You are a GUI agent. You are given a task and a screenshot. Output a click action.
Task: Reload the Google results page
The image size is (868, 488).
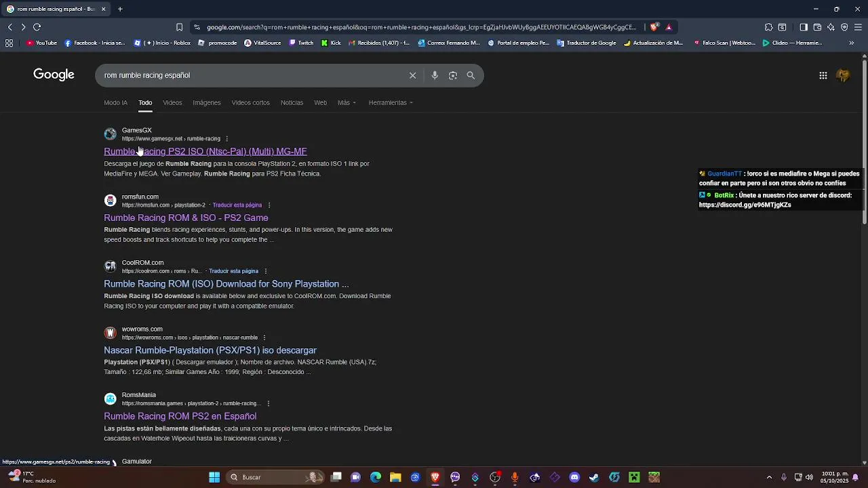point(37,27)
